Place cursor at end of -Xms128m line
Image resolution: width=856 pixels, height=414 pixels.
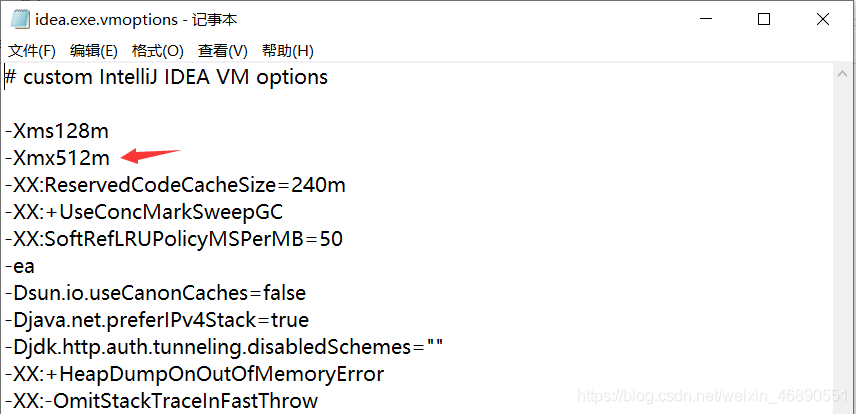pos(109,131)
